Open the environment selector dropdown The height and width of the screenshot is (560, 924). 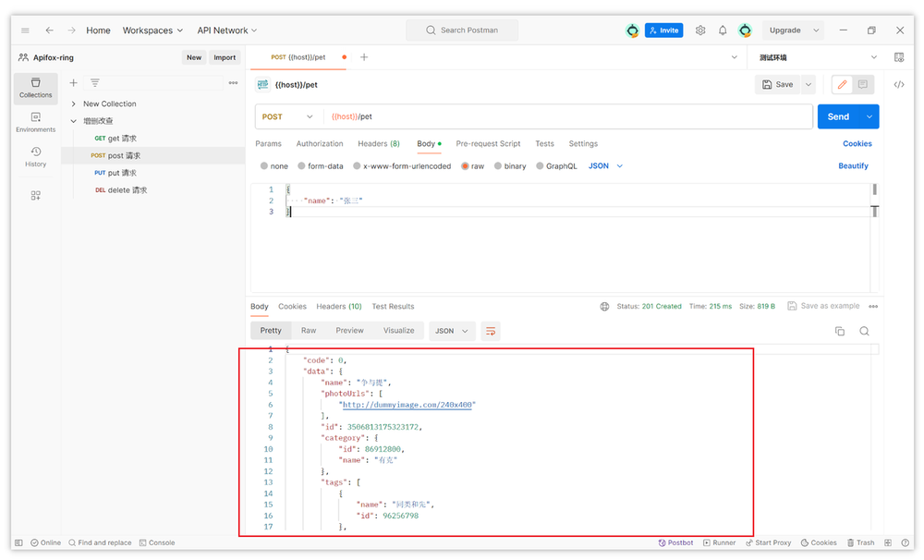[818, 57]
